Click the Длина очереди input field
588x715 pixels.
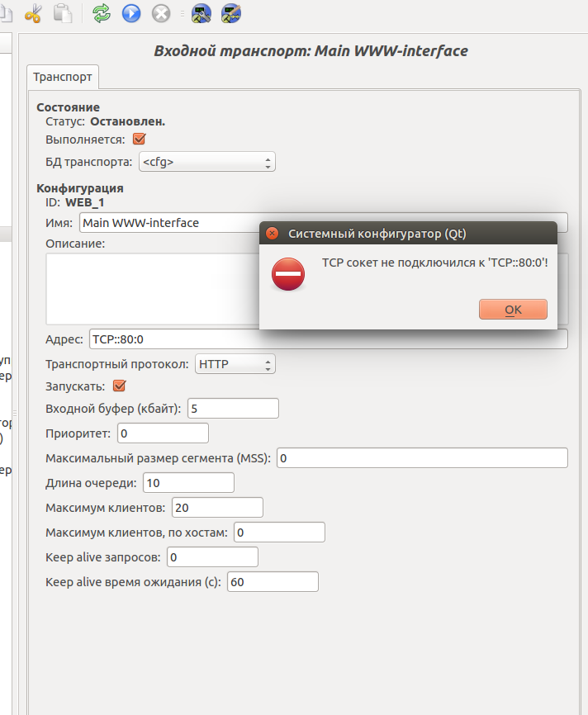188,482
